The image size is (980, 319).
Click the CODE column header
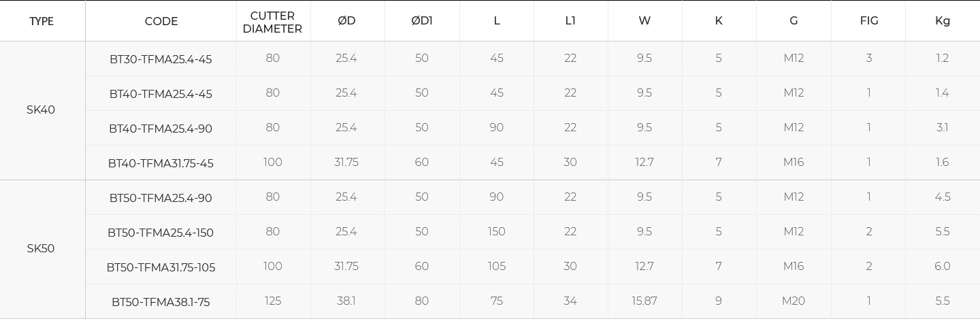[x=161, y=21]
